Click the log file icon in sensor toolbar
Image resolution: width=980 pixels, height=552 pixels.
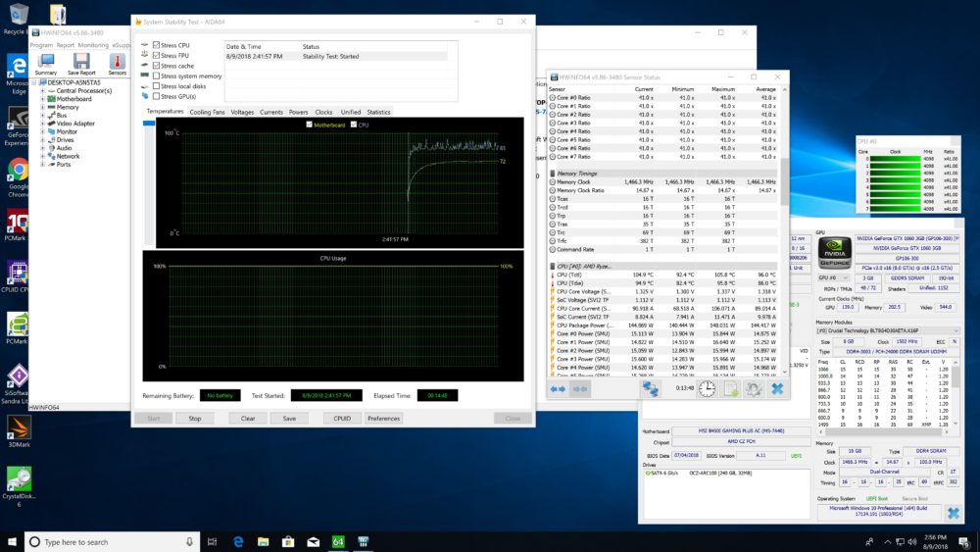[x=731, y=389]
